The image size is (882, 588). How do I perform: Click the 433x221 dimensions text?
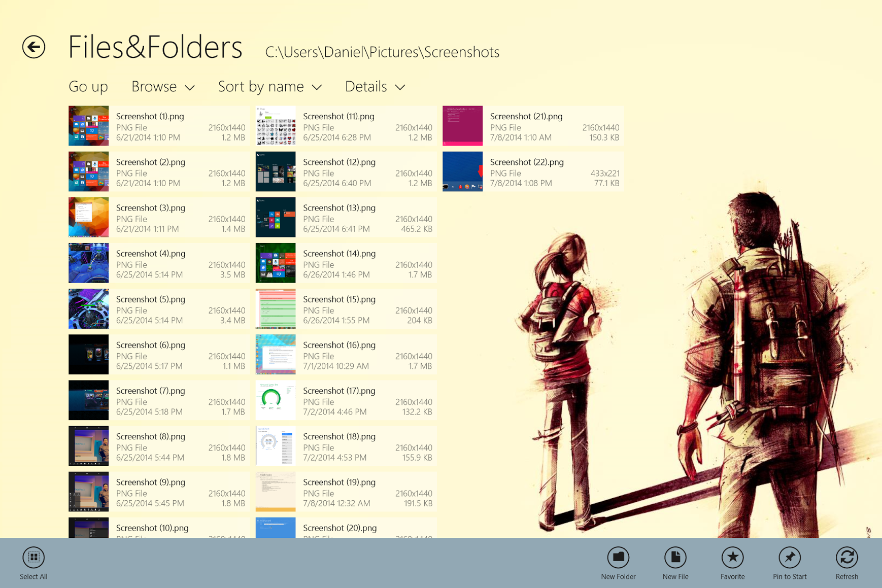605,174
